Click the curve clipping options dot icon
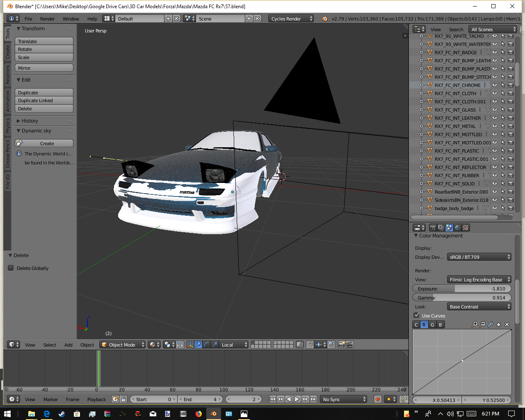Screen dimensions: 525x420 [499, 324]
